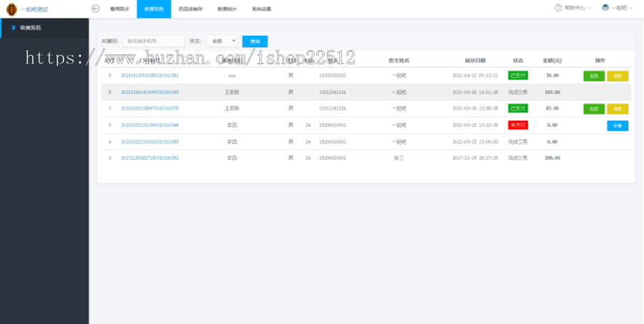Click blue 收费 button for order 5

pyautogui.click(x=618, y=125)
